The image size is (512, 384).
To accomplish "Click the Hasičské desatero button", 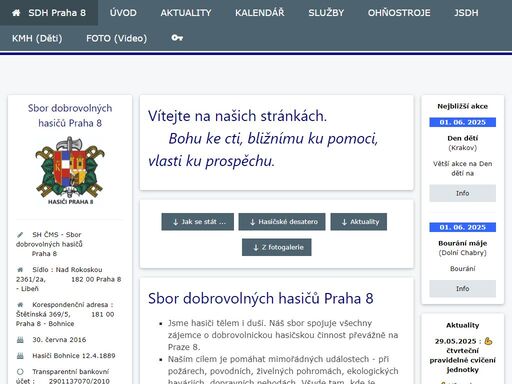I will [x=282, y=222].
